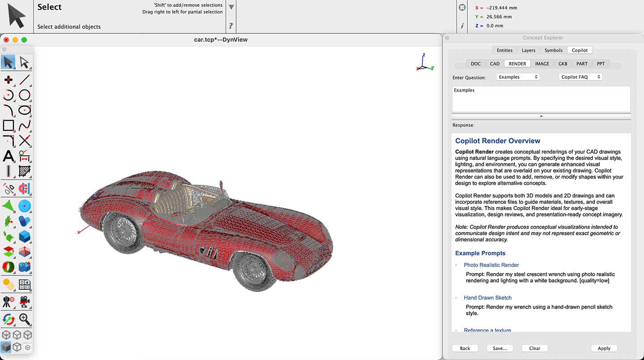
Task: Choose the Rectangle tool
Action: point(8,125)
